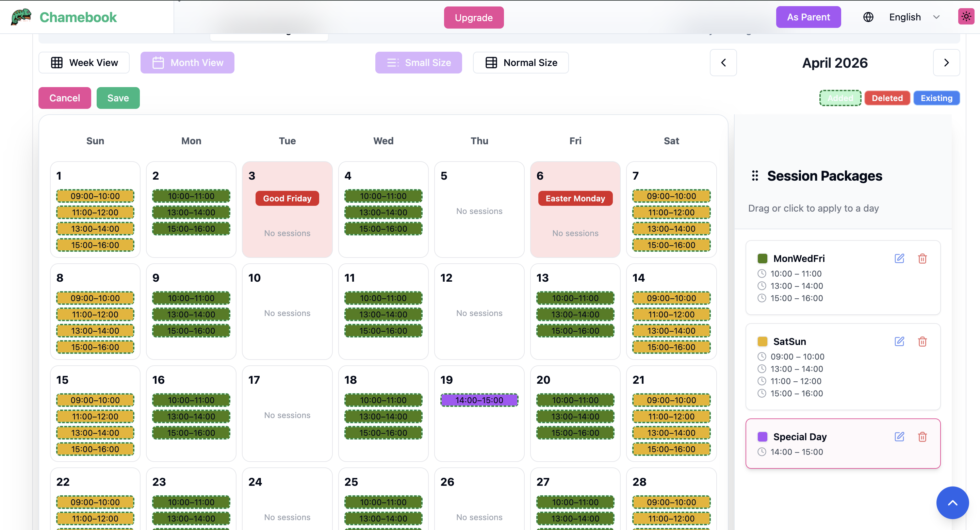Click the Chamebook brand name

pos(78,17)
